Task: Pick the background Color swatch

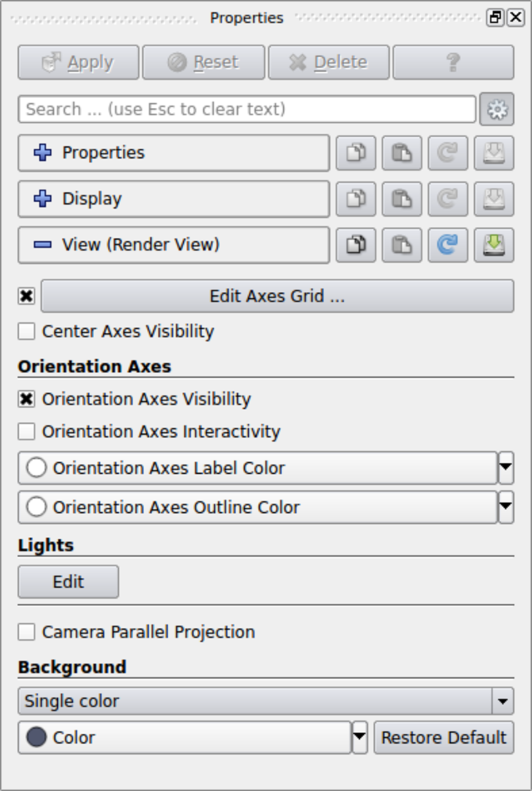Action: [x=184, y=738]
